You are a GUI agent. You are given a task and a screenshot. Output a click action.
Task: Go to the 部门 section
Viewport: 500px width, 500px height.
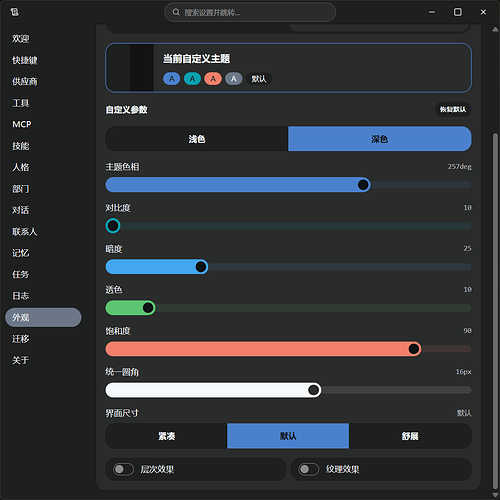point(21,189)
